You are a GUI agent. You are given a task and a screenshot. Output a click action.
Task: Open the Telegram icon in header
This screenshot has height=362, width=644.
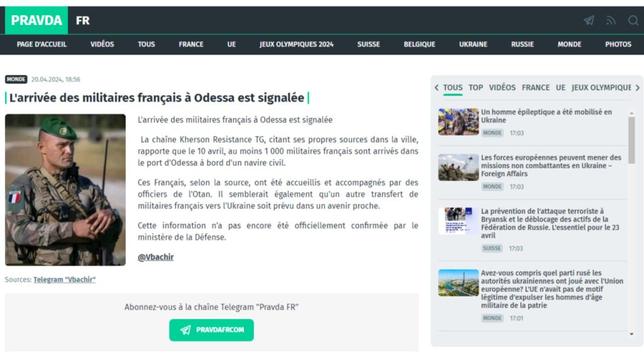tap(589, 21)
